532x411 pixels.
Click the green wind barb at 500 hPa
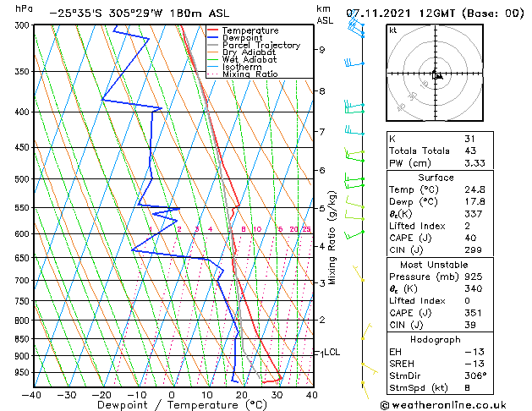[354, 181]
